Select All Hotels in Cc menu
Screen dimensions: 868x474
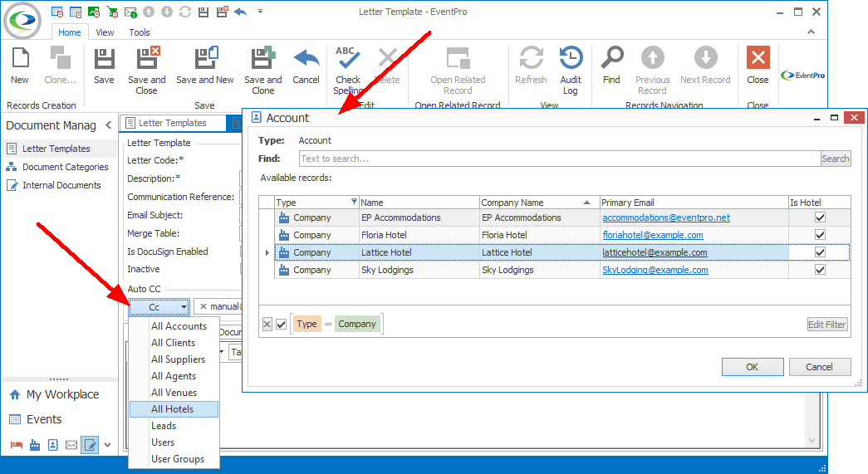[x=174, y=409]
